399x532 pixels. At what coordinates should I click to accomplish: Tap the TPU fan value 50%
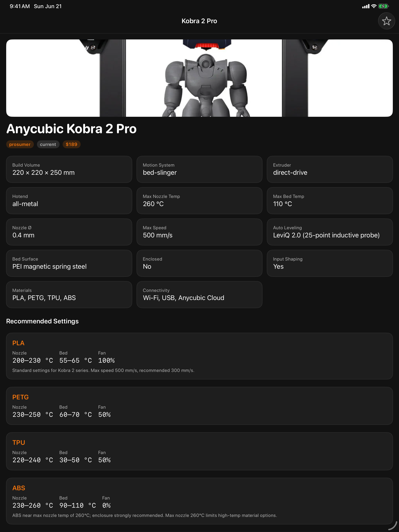point(104,460)
